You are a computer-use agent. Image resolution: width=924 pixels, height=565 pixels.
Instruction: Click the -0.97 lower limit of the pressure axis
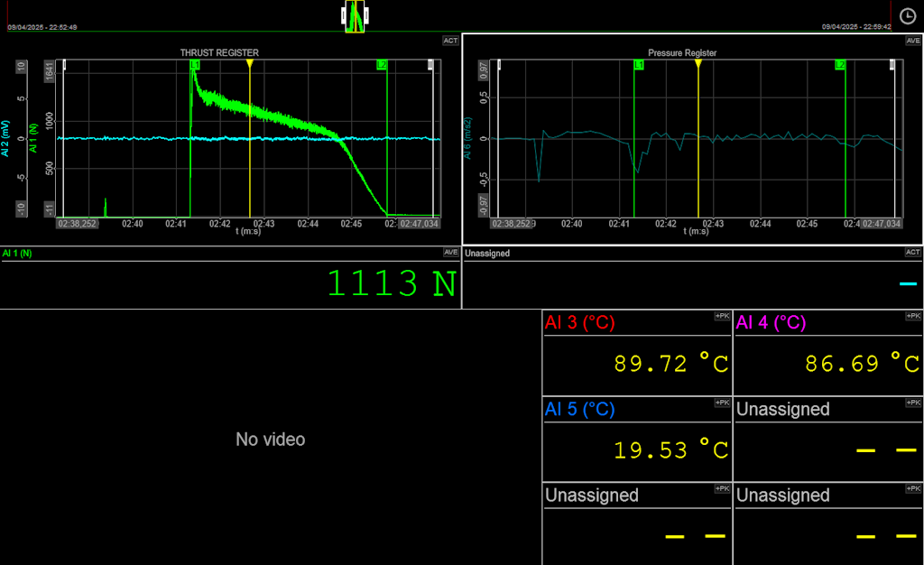484,205
